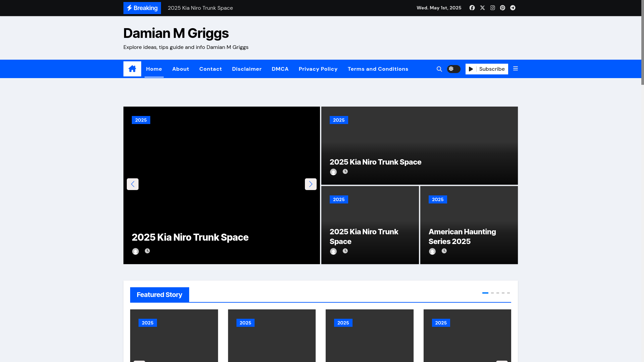Click the page vertical scrollbar
The image size is (644, 362).
coord(643,42)
